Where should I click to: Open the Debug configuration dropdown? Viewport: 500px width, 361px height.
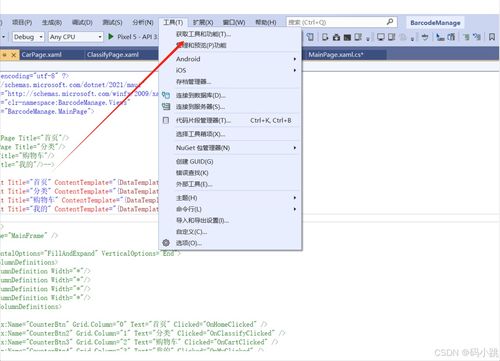click(28, 37)
